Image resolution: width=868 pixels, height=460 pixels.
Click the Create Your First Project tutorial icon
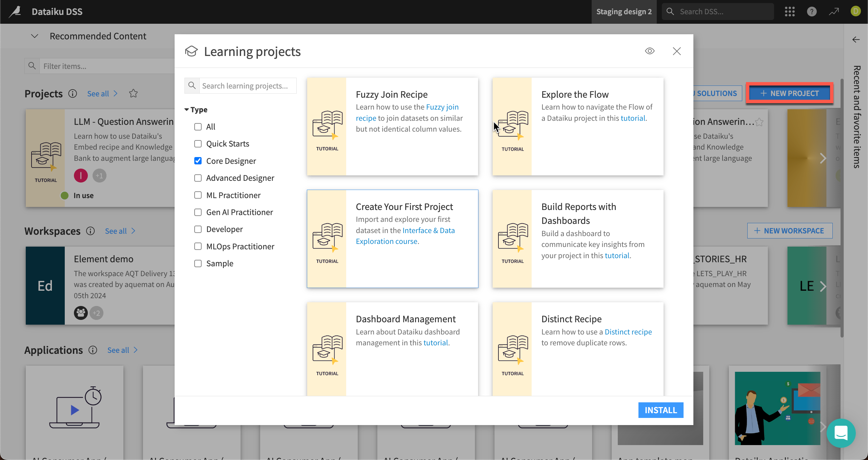328,238
